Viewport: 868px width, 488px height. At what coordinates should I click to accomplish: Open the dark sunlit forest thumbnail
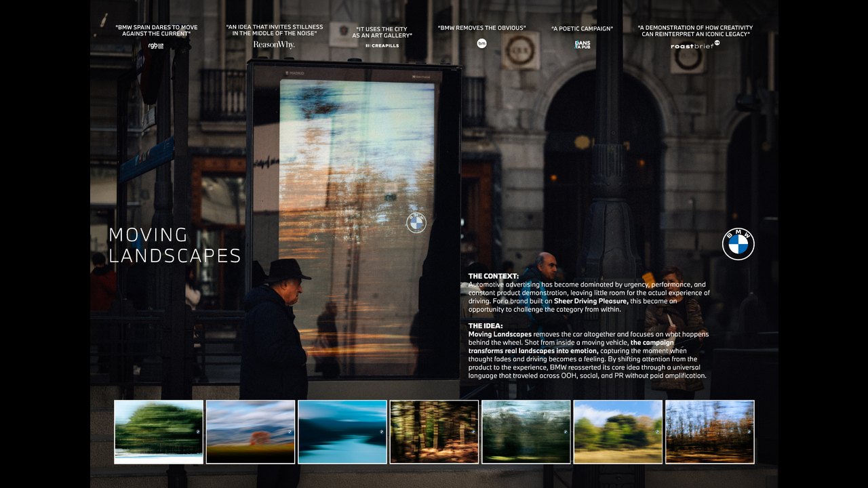(434, 432)
